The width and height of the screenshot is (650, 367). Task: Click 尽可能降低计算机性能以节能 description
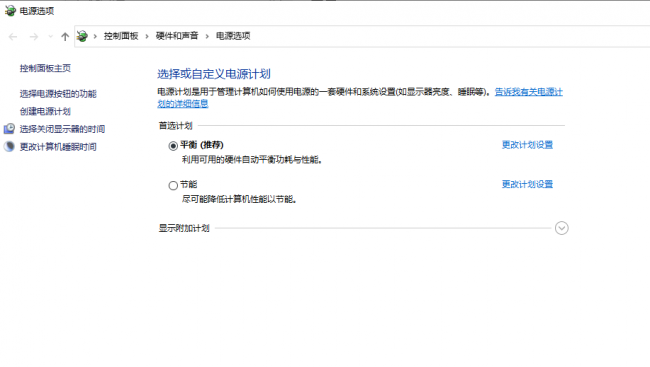coord(239,199)
